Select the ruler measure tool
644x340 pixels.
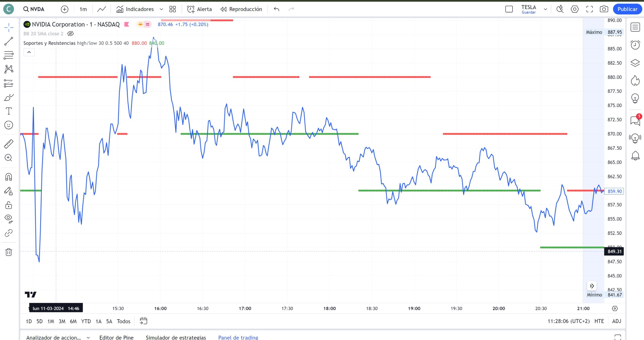(9, 144)
